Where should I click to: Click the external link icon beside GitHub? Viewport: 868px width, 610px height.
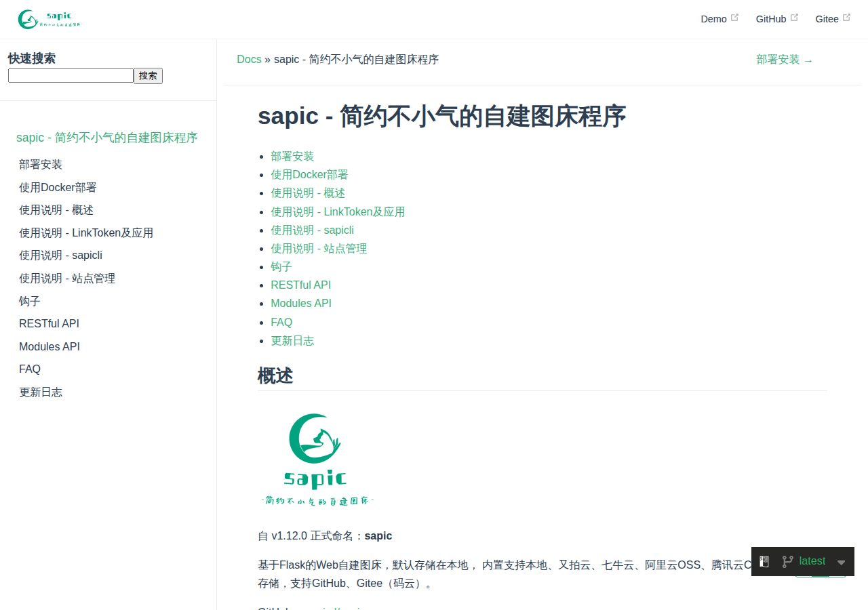pyautogui.click(x=794, y=18)
